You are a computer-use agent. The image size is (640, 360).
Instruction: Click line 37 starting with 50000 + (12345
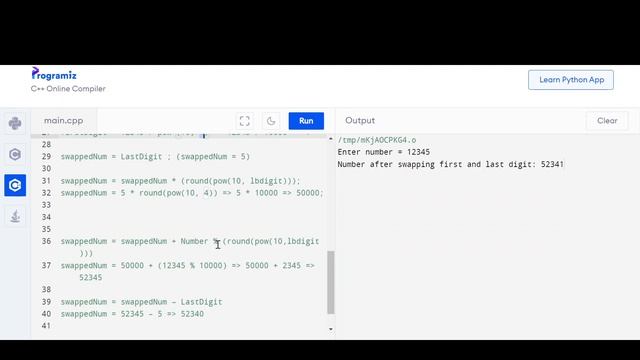click(188, 271)
